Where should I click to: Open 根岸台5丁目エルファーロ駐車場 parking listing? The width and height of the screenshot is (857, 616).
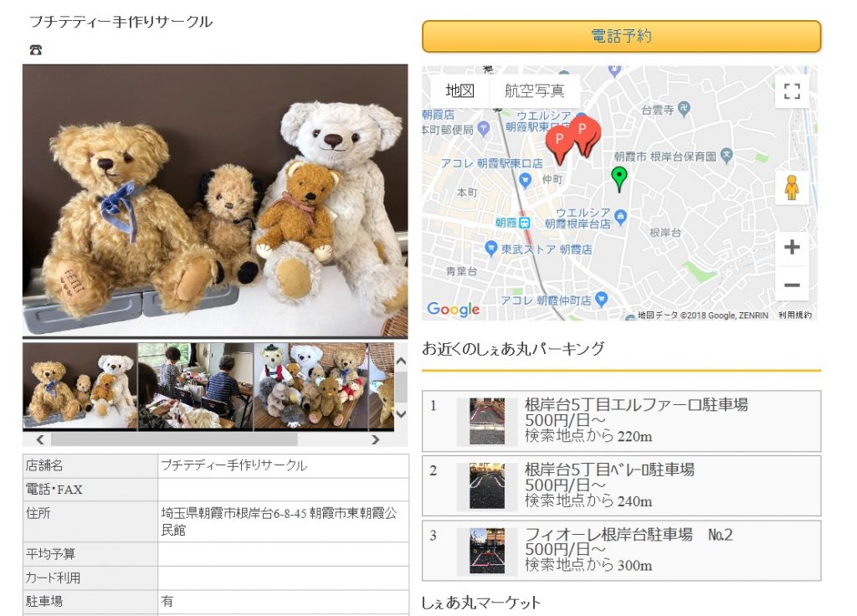[622, 421]
